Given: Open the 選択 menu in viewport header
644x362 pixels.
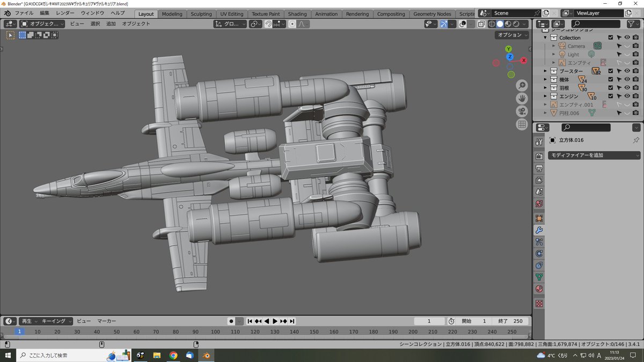Looking at the screenshot, I should click(x=95, y=24).
